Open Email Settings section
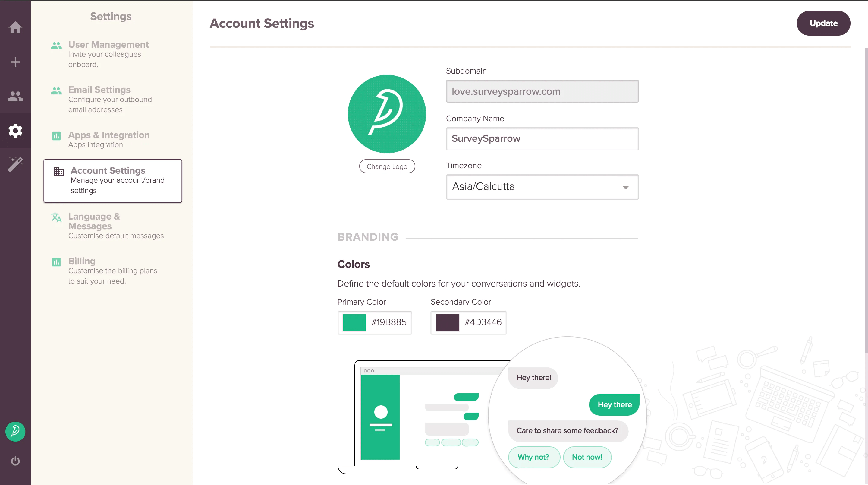 point(99,90)
